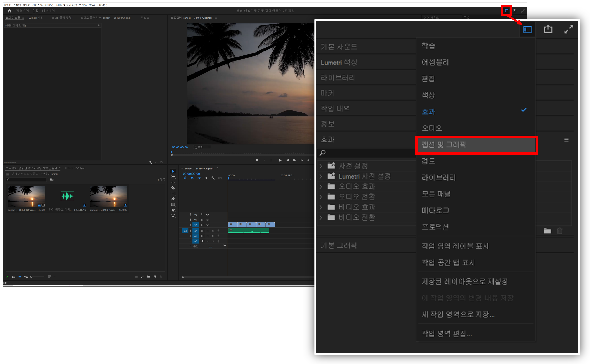Mute audio track A1
This screenshot has width=590, height=364.
[207, 231]
